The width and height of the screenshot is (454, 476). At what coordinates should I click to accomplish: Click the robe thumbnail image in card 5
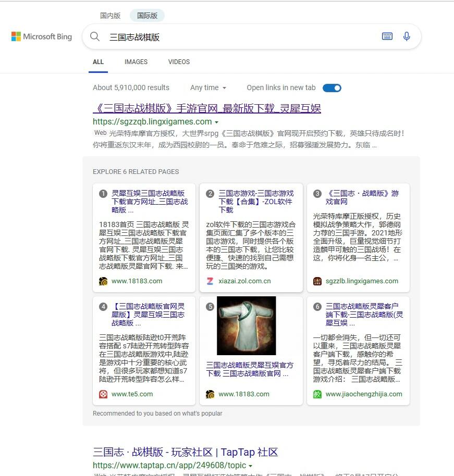tap(247, 325)
